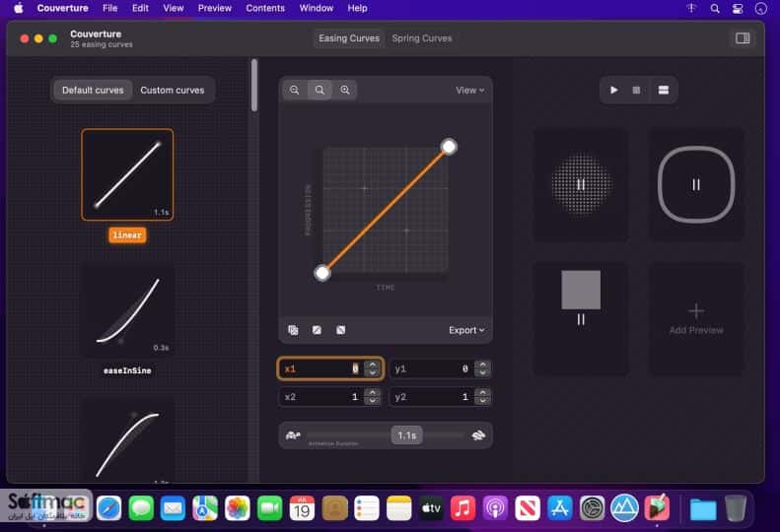Click the y2 value input field
This screenshot has height=532, width=780.
[x=440, y=397]
